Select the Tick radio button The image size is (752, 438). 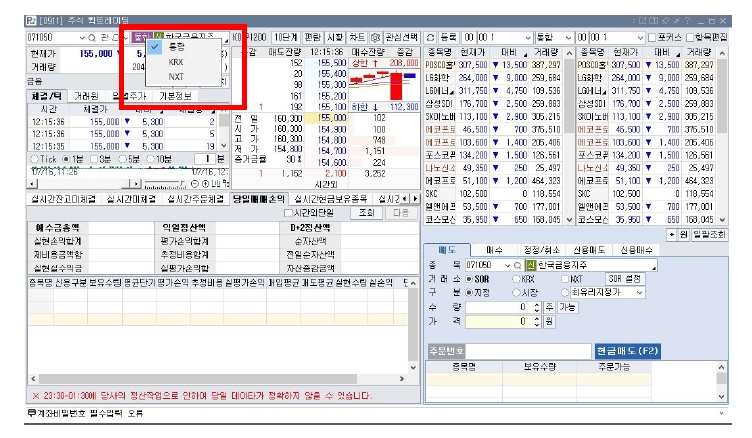34,159
